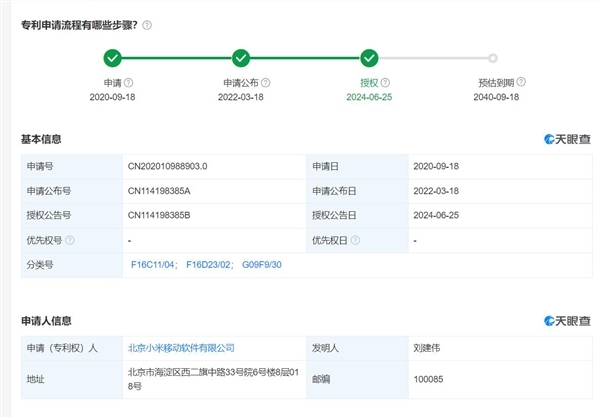This screenshot has width=600, height=418.
Task: Click the green checkmark circle above 申请
Action: (112, 58)
